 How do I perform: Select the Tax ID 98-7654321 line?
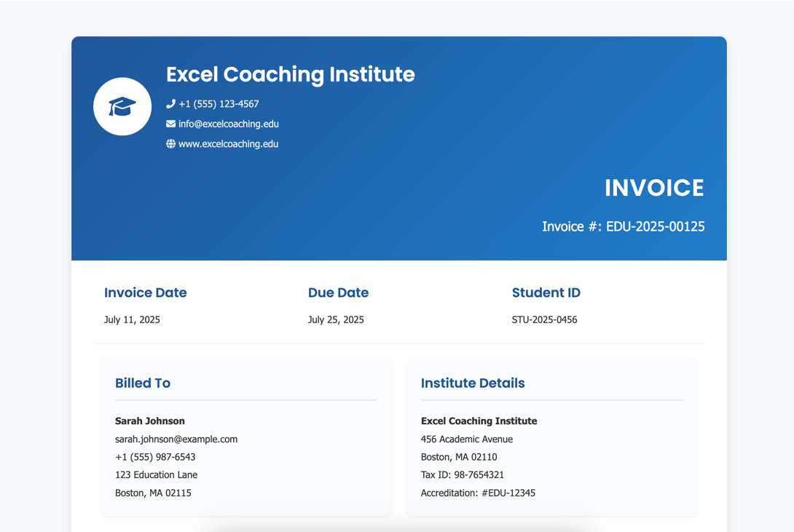[463, 475]
